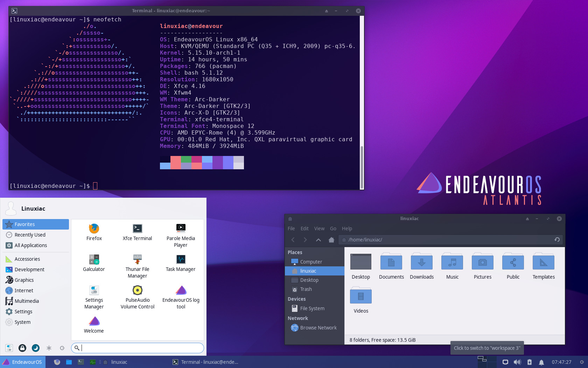Open the Public folder
Image resolution: width=588 pixels, height=368 pixels.
point(513,266)
